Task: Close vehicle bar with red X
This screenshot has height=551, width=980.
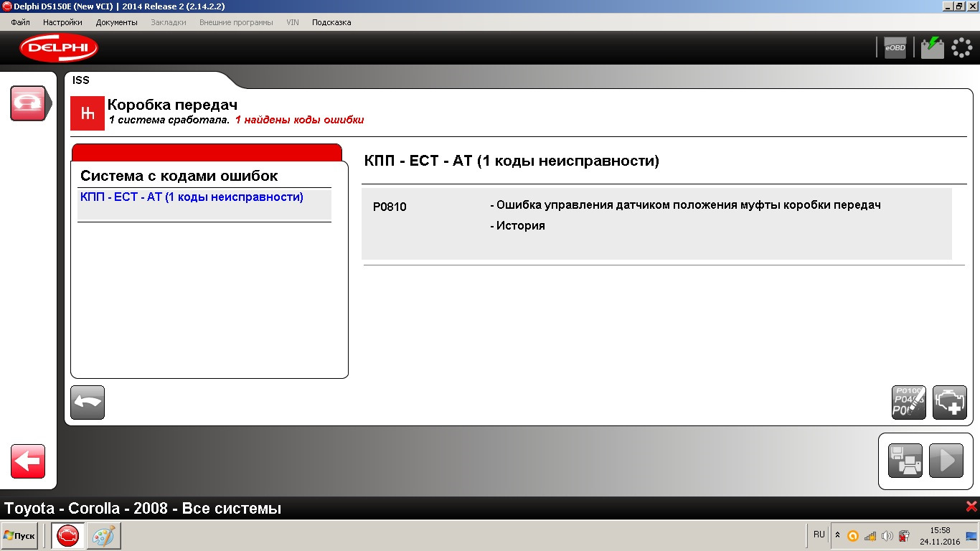Action: [x=971, y=506]
